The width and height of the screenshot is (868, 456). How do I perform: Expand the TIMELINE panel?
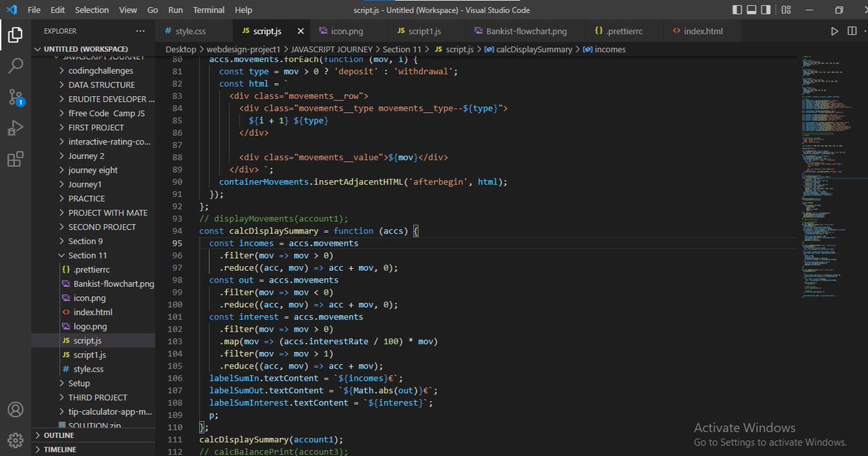click(93, 449)
